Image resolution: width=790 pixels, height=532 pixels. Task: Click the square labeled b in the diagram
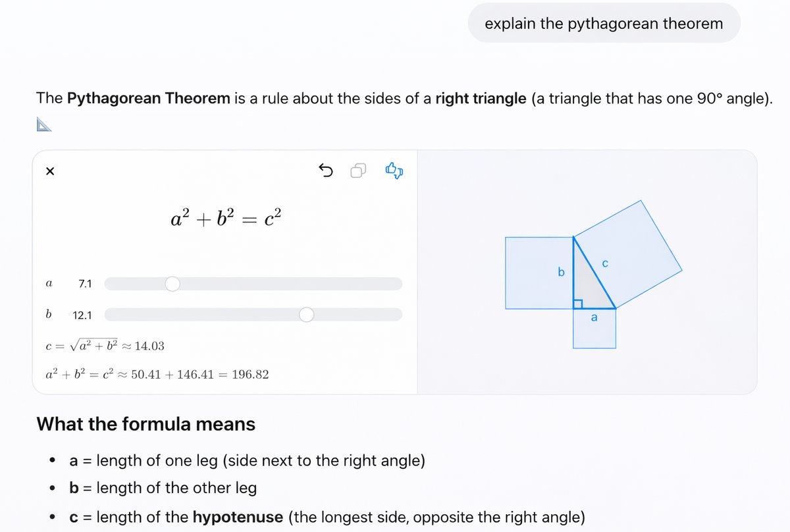pyautogui.click(x=540, y=271)
